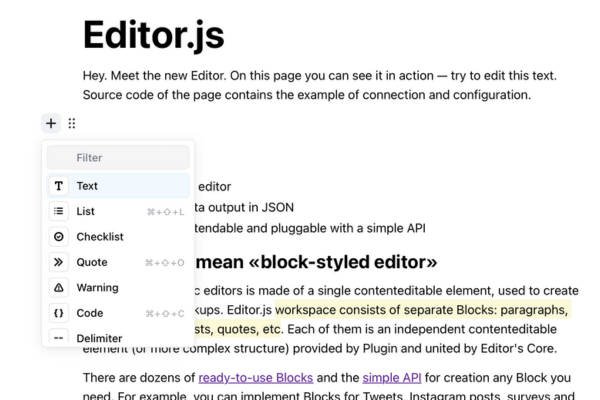Pick Checklist from the block menu
The image size is (600, 400).
click(118, 237)
